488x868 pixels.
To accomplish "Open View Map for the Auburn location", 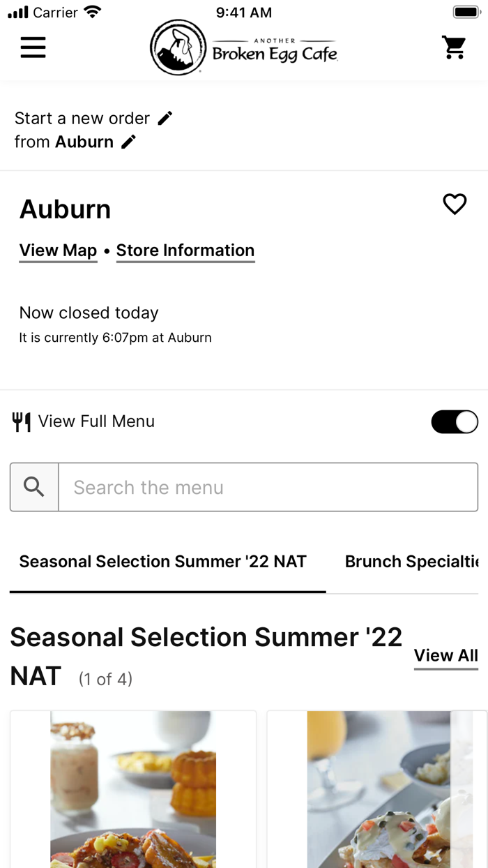I will tap(58, 250).
